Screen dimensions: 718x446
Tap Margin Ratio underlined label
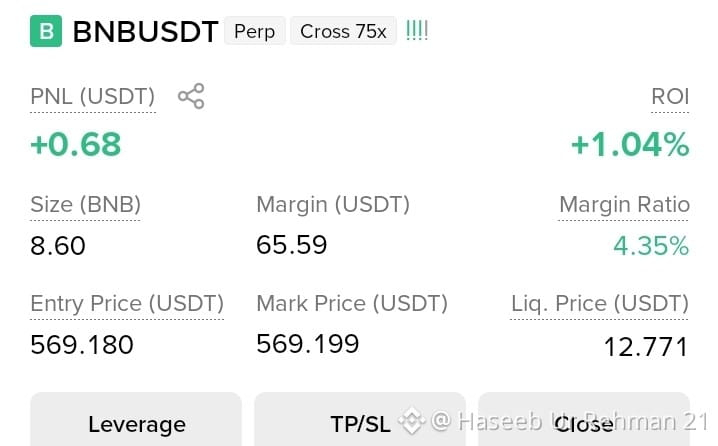(x=624, y=205)
